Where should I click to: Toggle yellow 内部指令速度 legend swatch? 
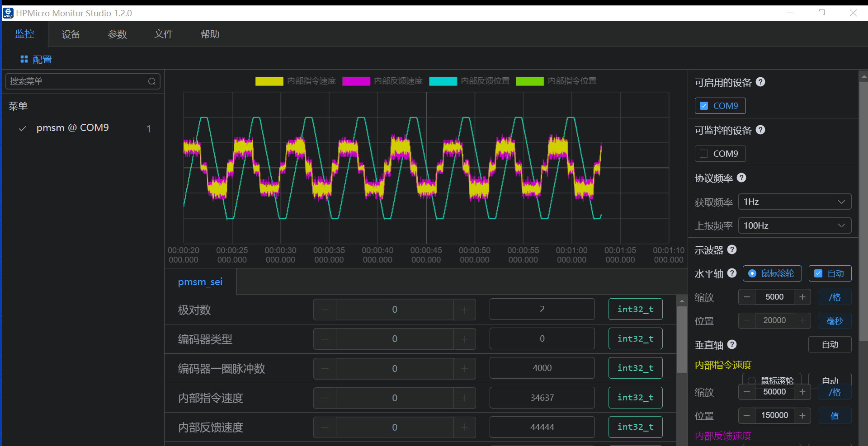tap(269, 81)
